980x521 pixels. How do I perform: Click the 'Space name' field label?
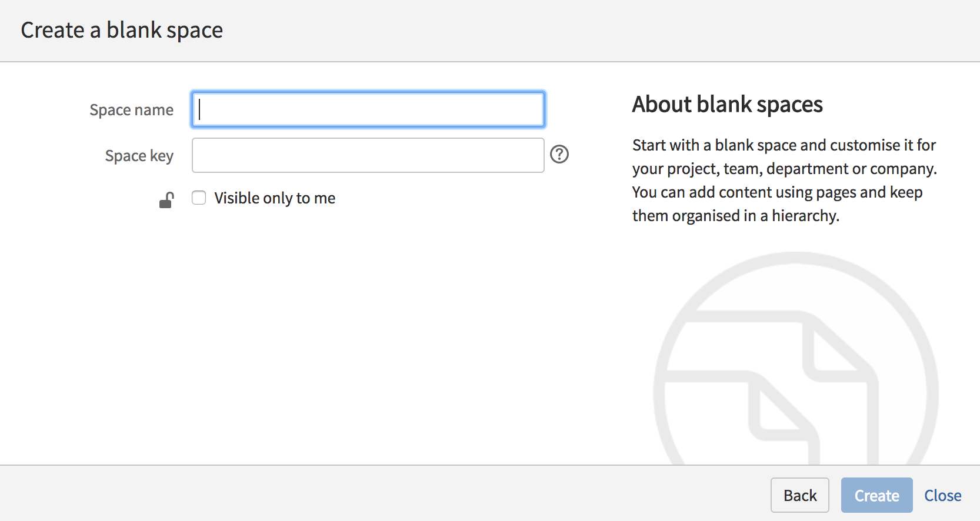tap(131, 110)
